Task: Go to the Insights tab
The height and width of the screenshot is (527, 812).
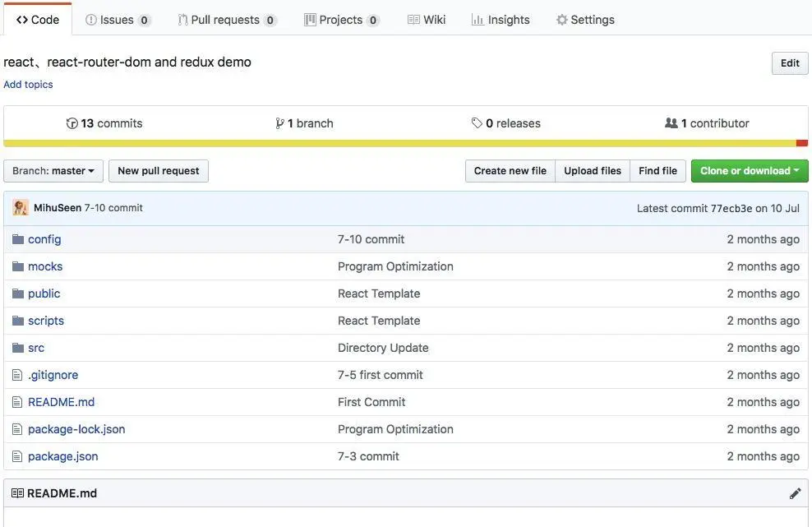Action: 501,20
